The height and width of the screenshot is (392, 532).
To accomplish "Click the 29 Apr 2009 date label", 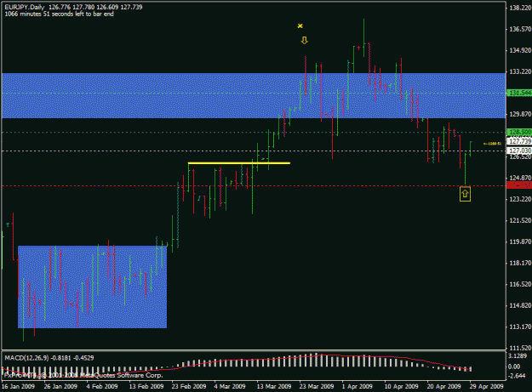I will coord(486,386).
